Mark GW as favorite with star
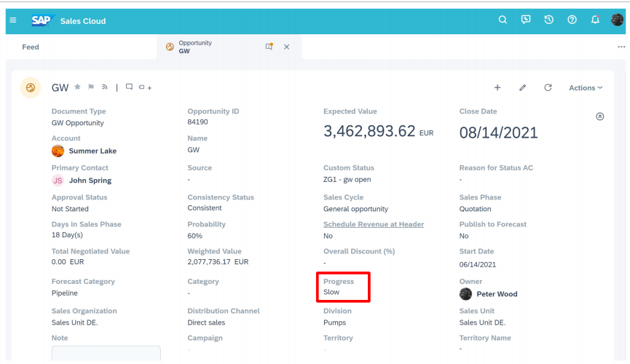The height and width of the screenshot is (364, 630). point(77,87)
